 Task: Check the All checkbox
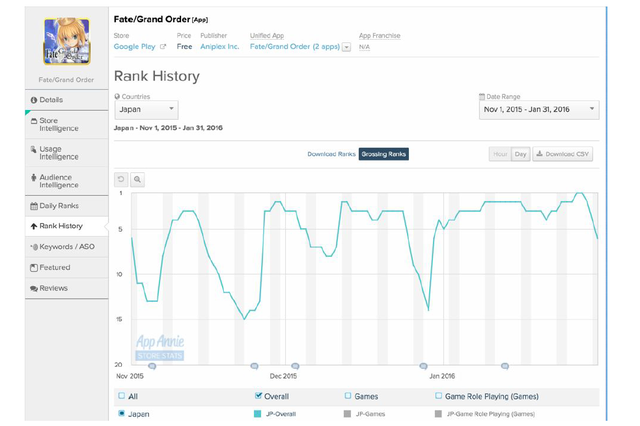(122, 395)
